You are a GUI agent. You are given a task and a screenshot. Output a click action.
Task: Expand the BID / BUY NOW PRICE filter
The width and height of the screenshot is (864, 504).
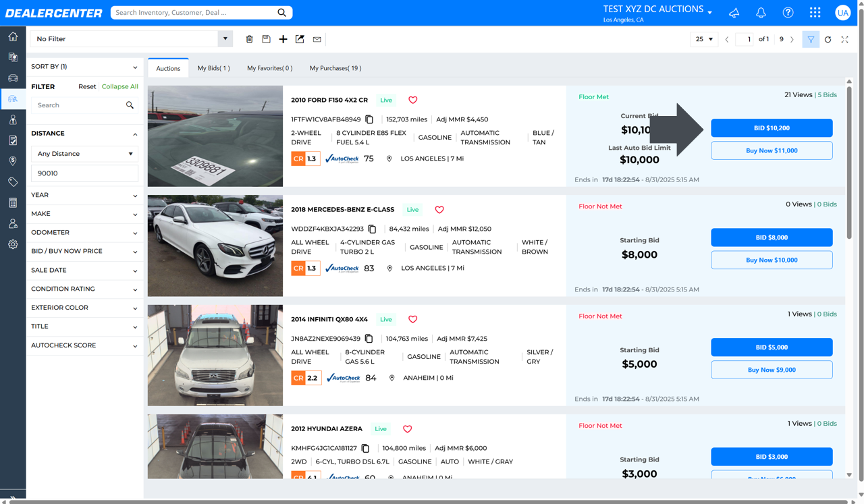point(84,251)
